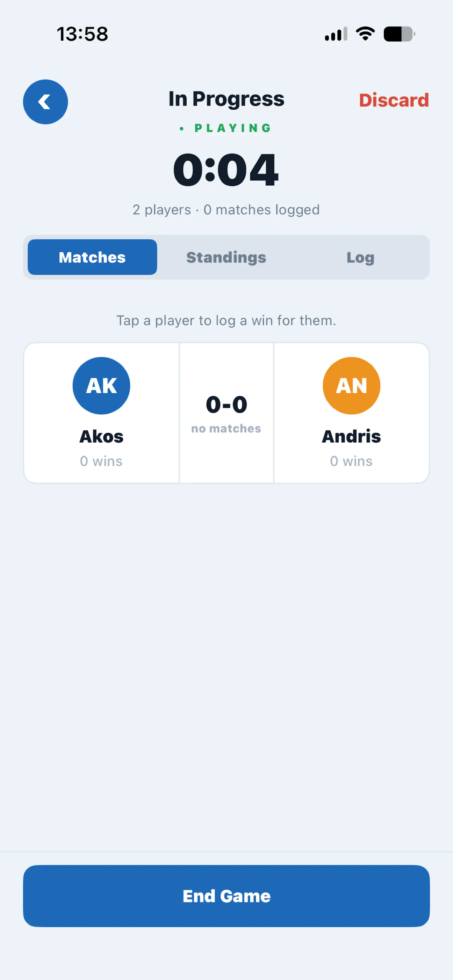Tap Akos's 0 wins label
Image resolution: width=453 pixels, height=980 pixels.
coord(101,461)
